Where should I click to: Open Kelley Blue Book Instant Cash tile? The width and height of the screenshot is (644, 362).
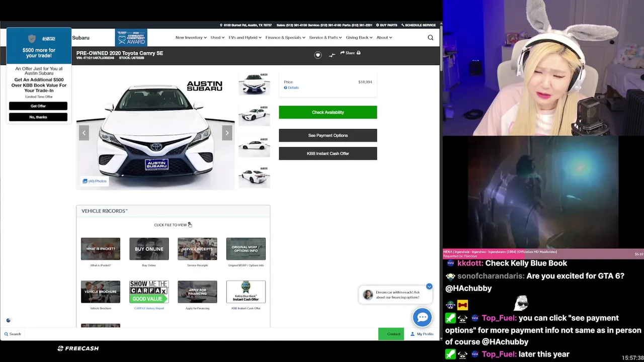click(x=246, y=292)
